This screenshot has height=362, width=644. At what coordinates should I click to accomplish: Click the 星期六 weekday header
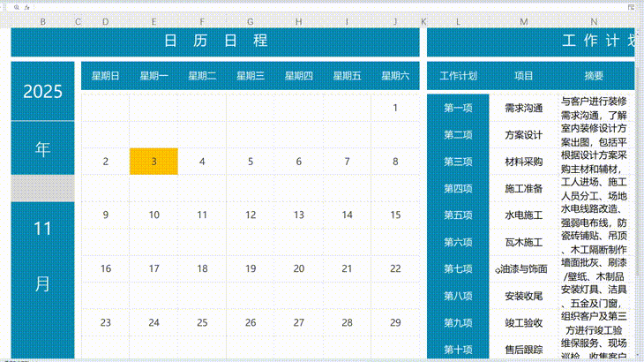[395, 76]
